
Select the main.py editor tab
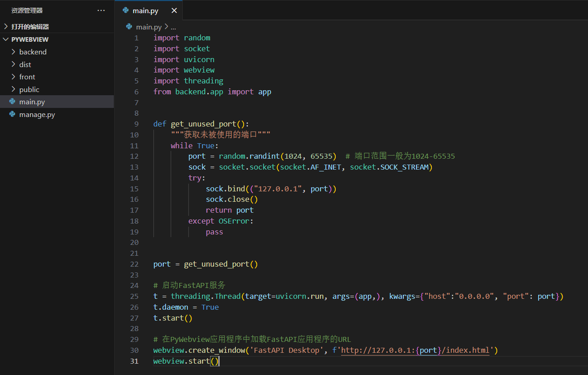tap(149, 10)
